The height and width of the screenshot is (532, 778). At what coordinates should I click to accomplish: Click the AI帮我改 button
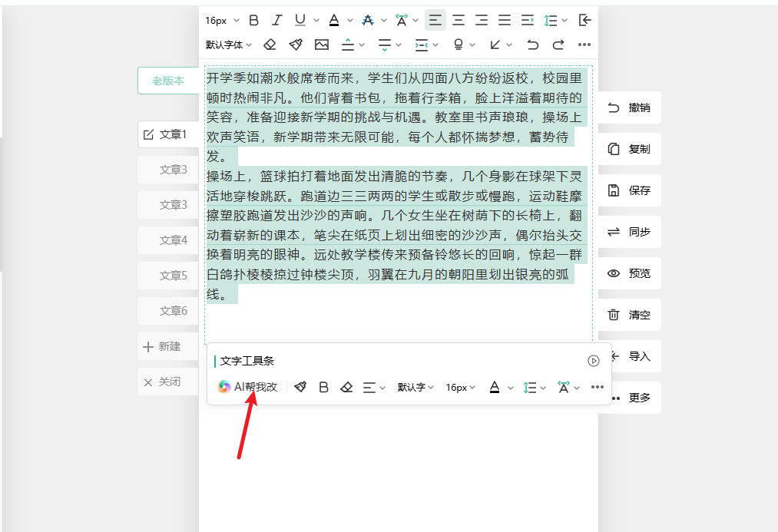pyautogui.click(x=248, y=387)
